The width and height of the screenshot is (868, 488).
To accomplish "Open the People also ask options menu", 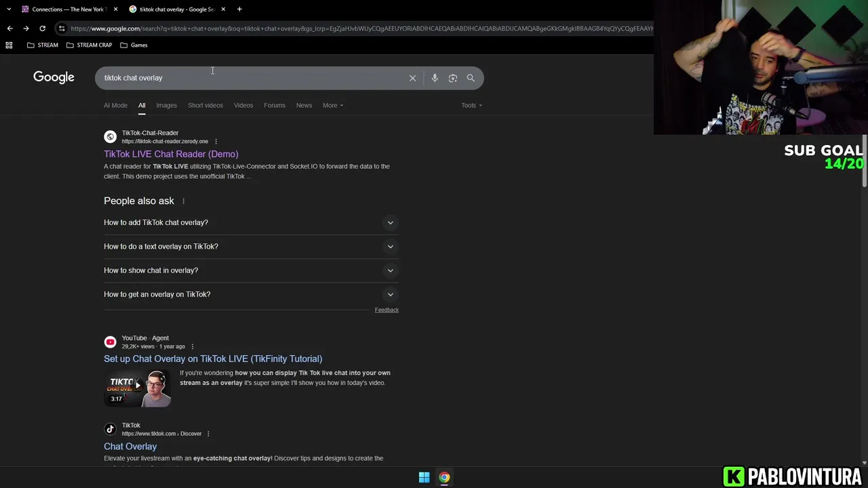I will click(183, 201).
